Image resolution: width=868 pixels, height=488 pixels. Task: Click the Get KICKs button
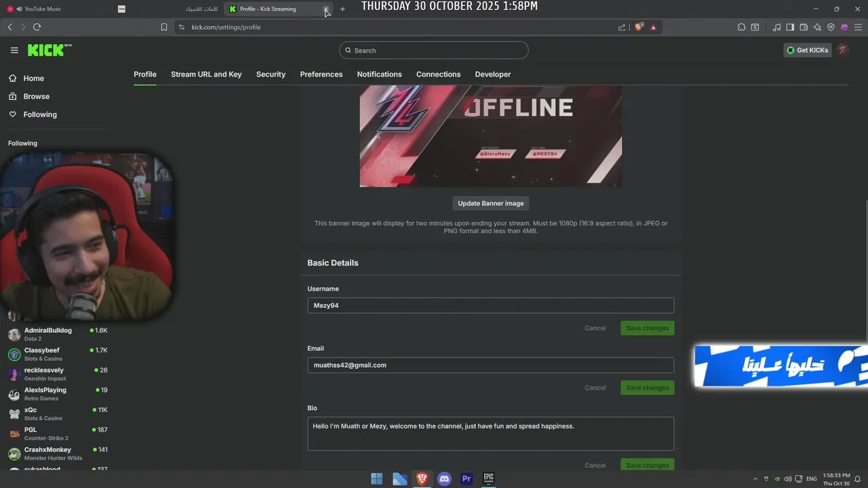coord(807,50)
